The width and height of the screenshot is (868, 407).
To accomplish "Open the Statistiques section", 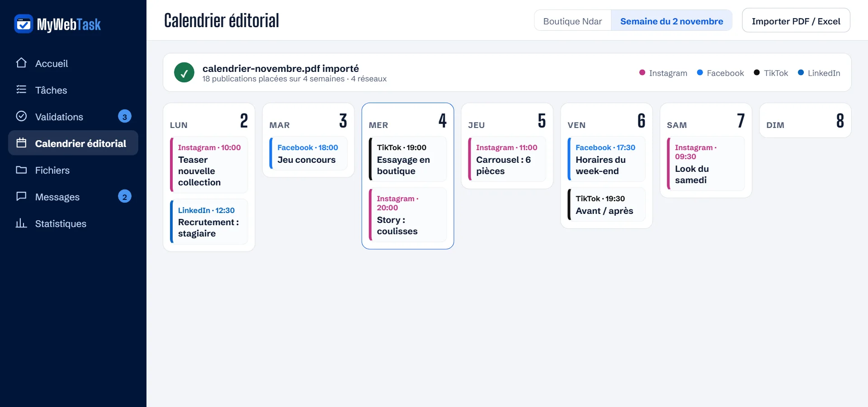I will tap(73, 223).
